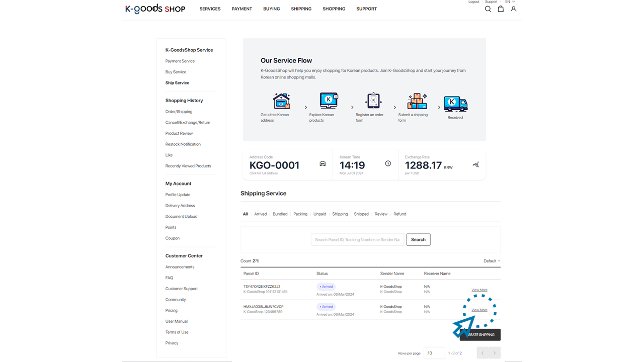Expand the EN language dropdown
The height and width of the screenshot is (362, 644).
click(510, 2)
